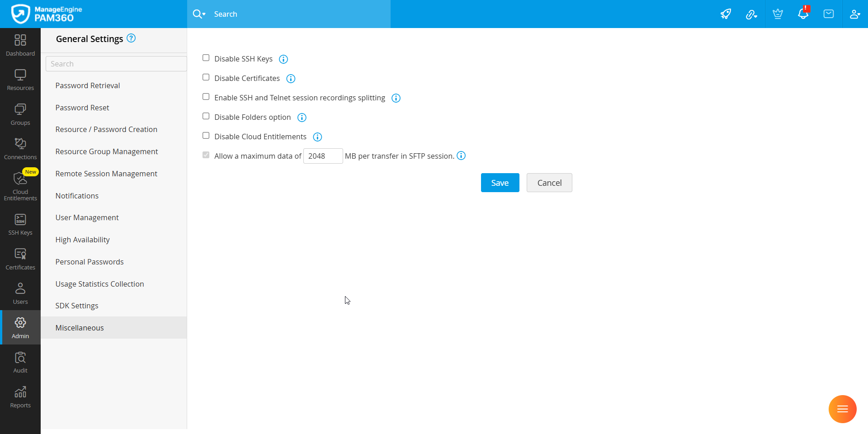Open the orange floating menu button
Screen dimensions: 868x434
(842, 409)
